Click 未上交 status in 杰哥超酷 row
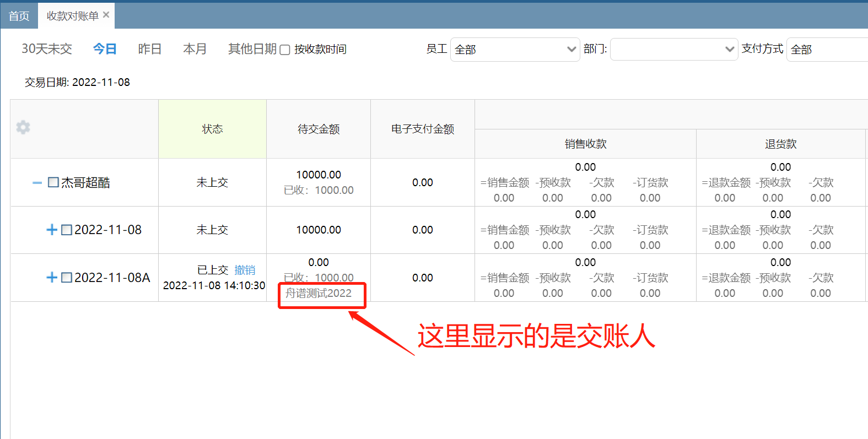 coord(212,182)
